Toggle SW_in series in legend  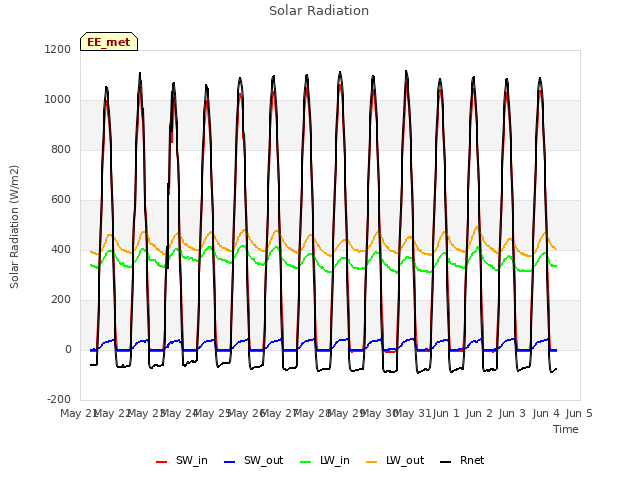click(182, 461)
